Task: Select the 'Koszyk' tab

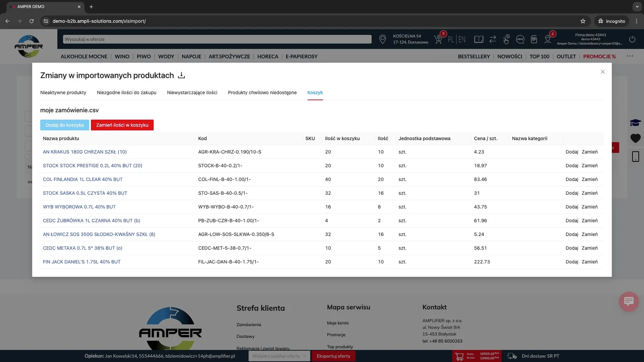Action: point(315,93)
